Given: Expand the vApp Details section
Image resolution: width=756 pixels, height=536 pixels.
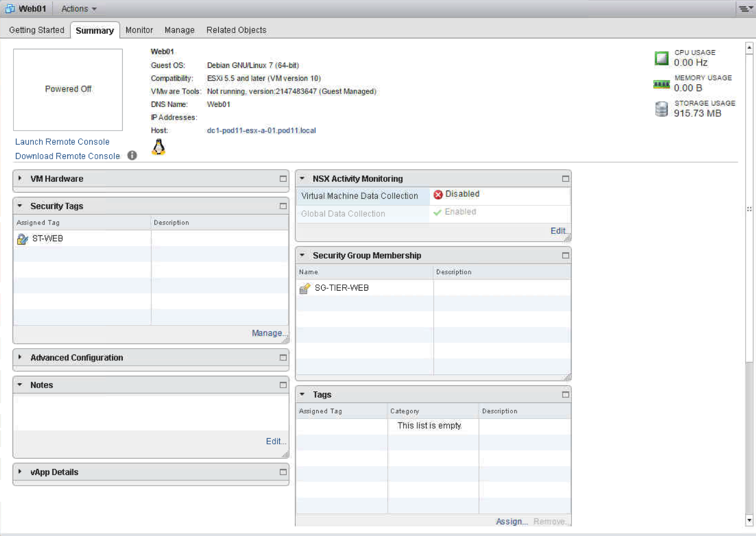Looking at the screenshot, I should click(20, 472).
